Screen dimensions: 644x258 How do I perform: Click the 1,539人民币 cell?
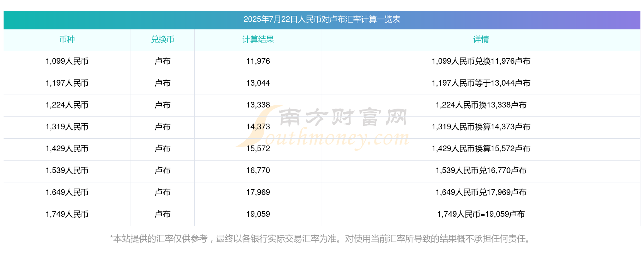67,171
